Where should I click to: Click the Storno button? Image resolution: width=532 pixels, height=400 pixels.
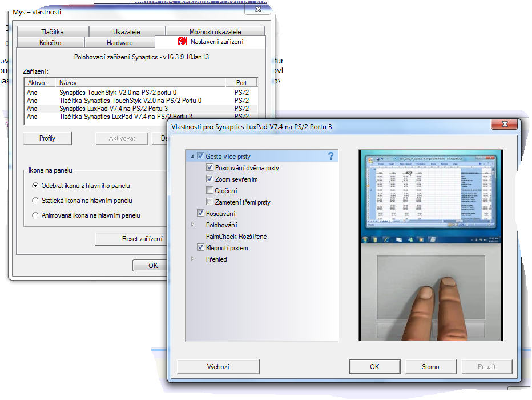pyautogui.click(x=430, y=367)
